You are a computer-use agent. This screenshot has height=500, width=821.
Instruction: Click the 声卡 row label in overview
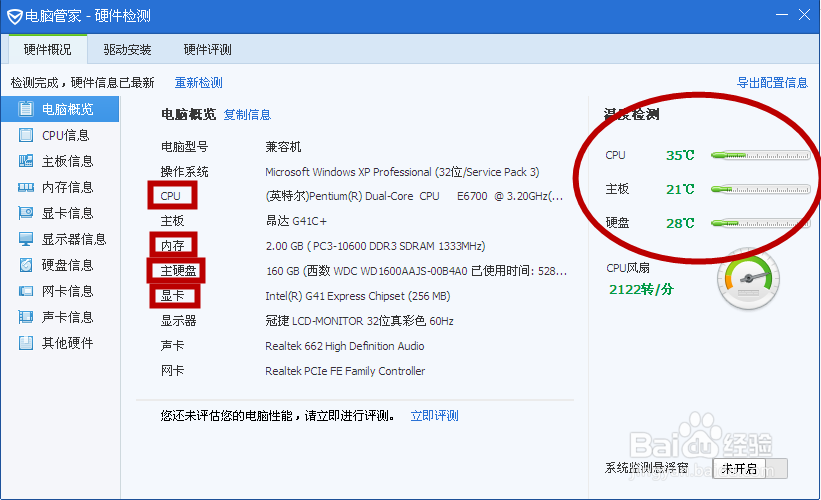[x=172, y=346]
